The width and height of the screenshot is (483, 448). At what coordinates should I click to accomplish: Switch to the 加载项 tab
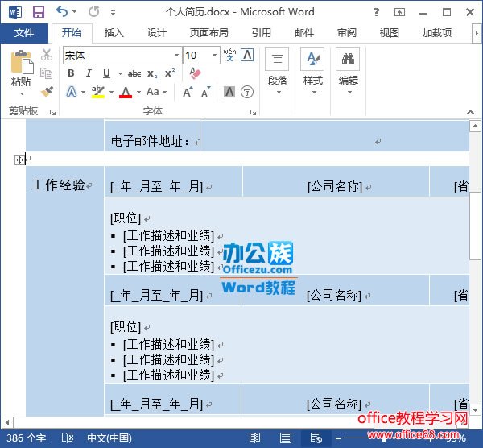[x=437, y=33]
